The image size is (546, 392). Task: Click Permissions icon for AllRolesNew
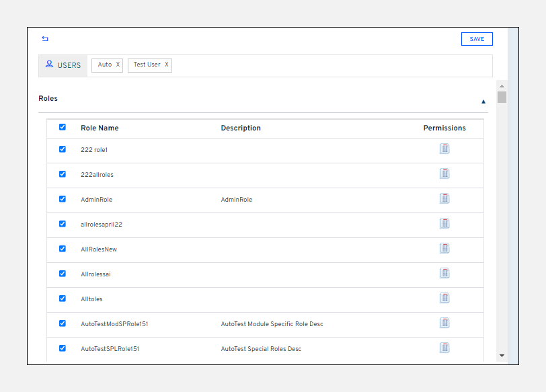pos(444,247)
